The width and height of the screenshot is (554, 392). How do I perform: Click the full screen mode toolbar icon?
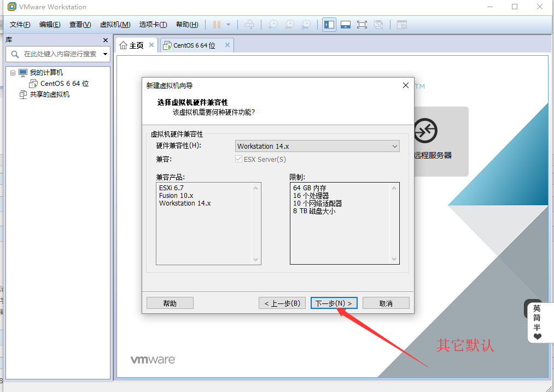click(362, 25)
